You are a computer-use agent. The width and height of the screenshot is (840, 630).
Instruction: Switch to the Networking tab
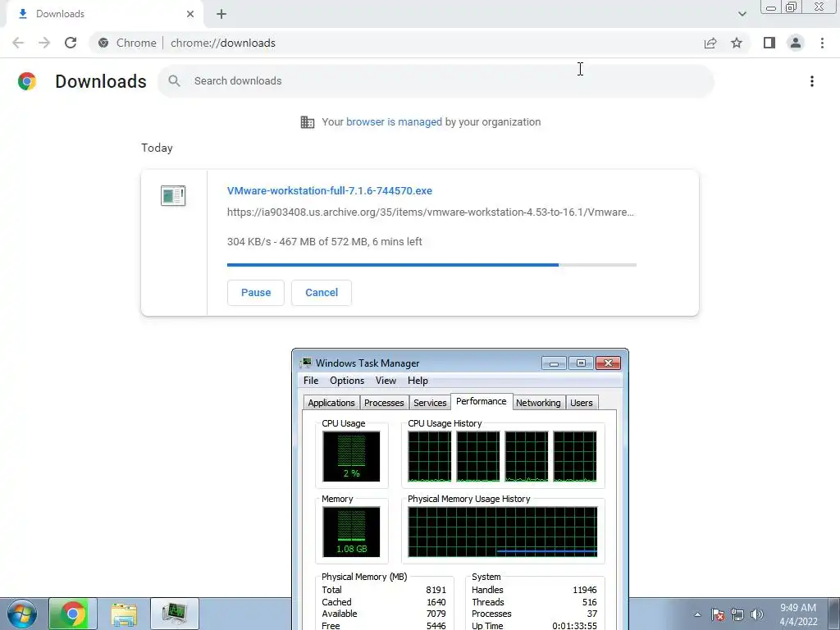tap(538, 403)
